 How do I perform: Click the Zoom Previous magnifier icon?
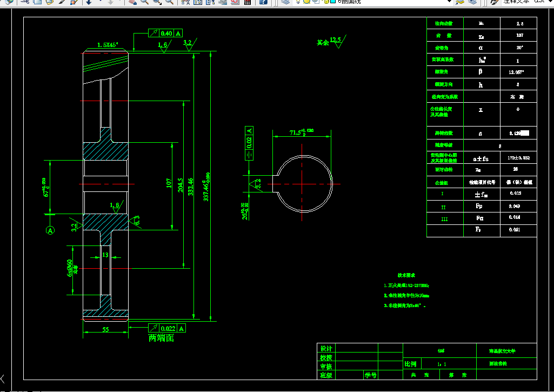click(170, 2)
